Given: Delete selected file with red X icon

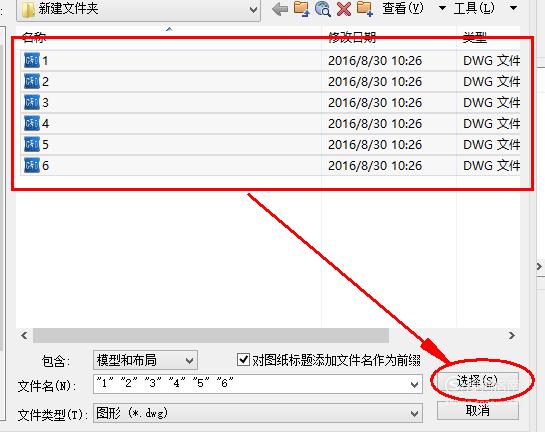Looking at the screenshot, I should (343, 9).
